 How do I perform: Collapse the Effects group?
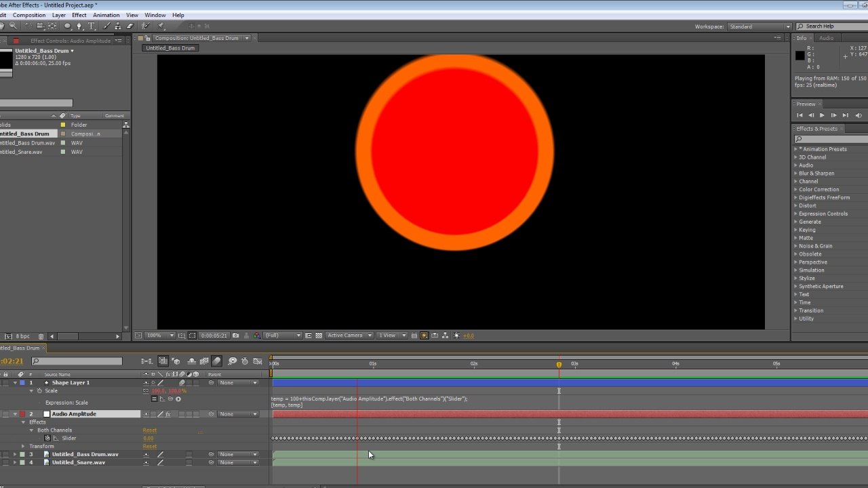point(23,422)
